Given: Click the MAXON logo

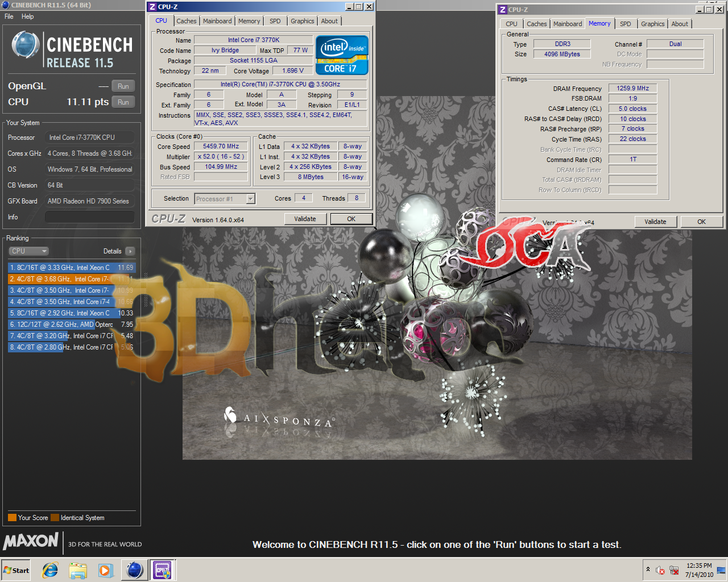Looking at the screenshot, I should tap(31, 541).
